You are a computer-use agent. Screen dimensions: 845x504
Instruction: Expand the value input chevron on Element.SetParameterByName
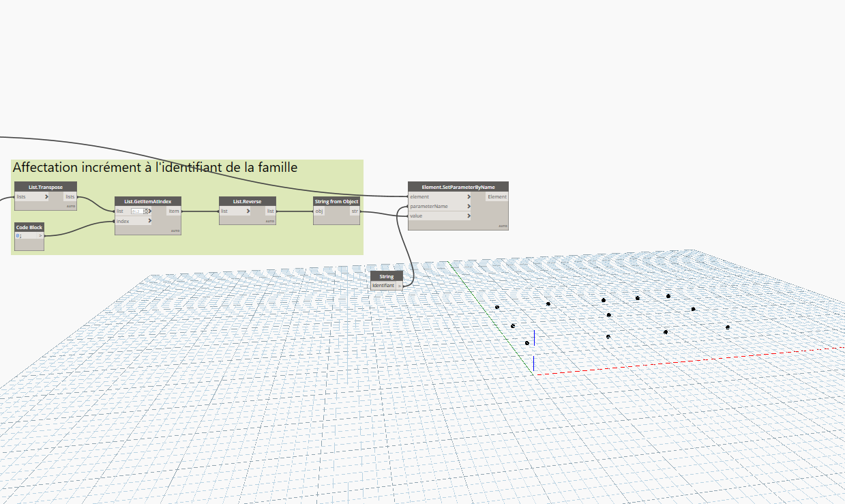coord(469,216)
